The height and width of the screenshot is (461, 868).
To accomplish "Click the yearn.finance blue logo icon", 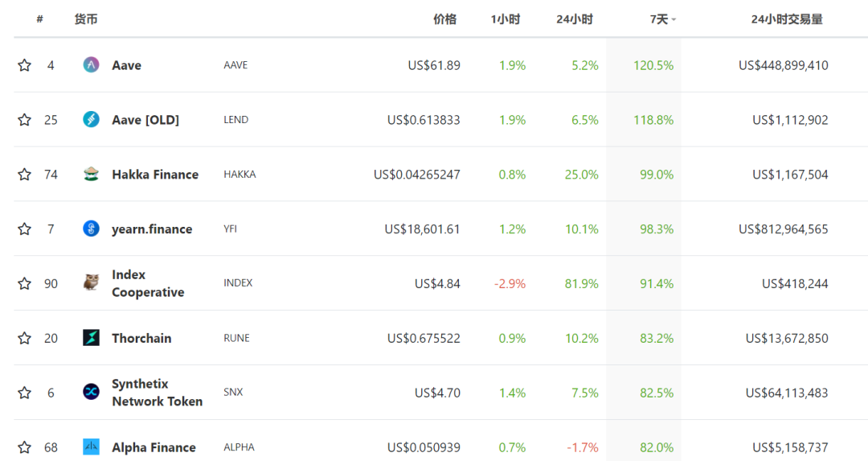I will point(91,228).
